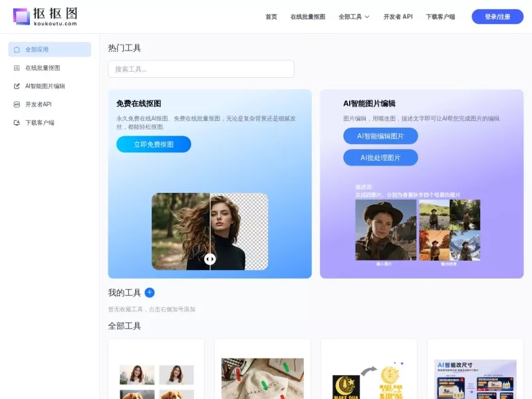Select 在线批量抠图 in the sidebar

click(x=49, y=68)
